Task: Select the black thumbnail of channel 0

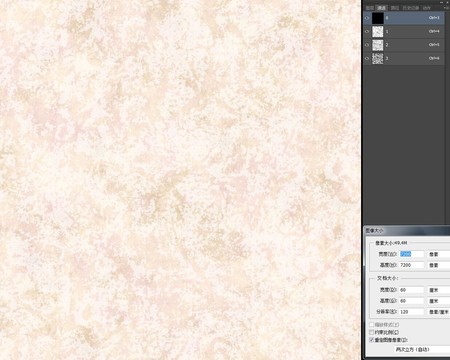Action: coord(378,18)
